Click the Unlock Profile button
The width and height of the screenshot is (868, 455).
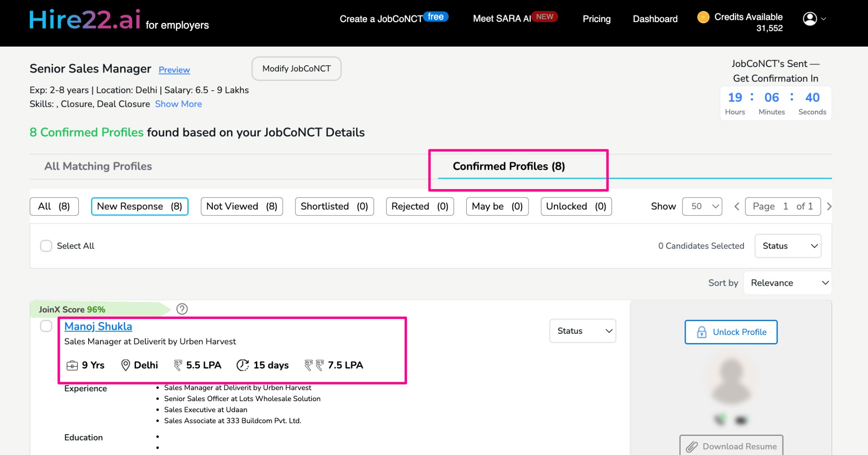tap(731, 332)
